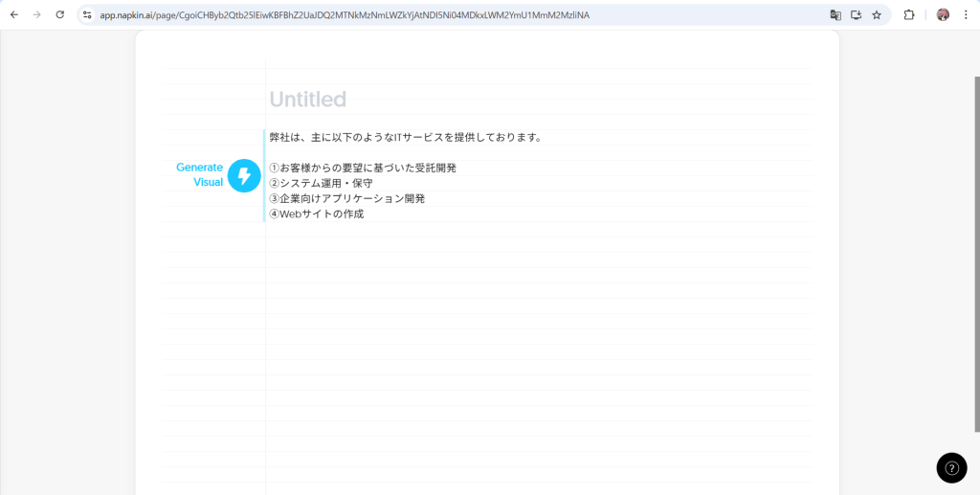
Task: Click the vertical scrollbar on the right edge
Action: (976, 249)
